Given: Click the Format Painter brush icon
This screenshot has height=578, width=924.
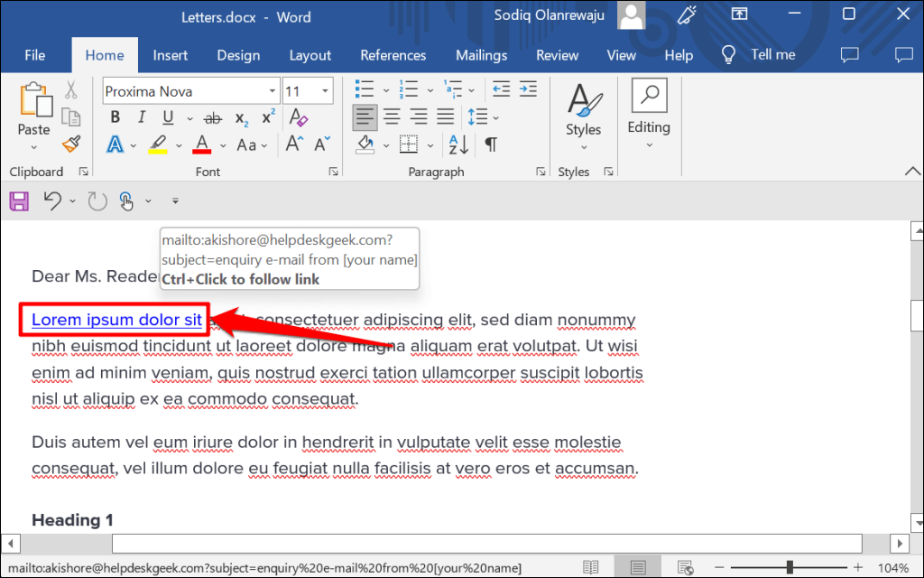Looking at the screenshot, I should coord(70,144).
